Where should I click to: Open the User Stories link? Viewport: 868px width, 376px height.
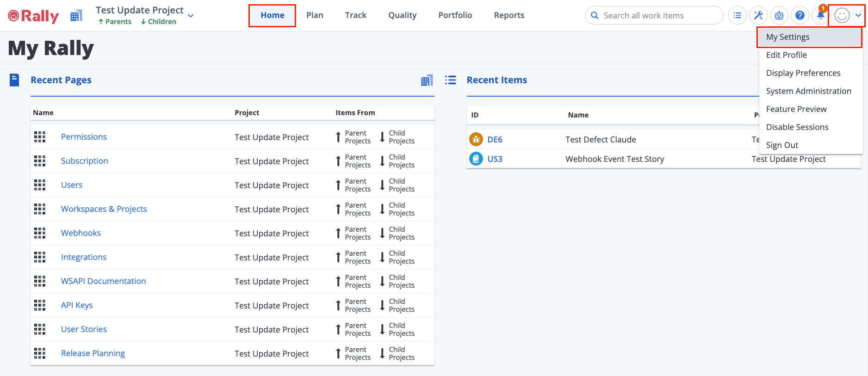click(84, 329)
